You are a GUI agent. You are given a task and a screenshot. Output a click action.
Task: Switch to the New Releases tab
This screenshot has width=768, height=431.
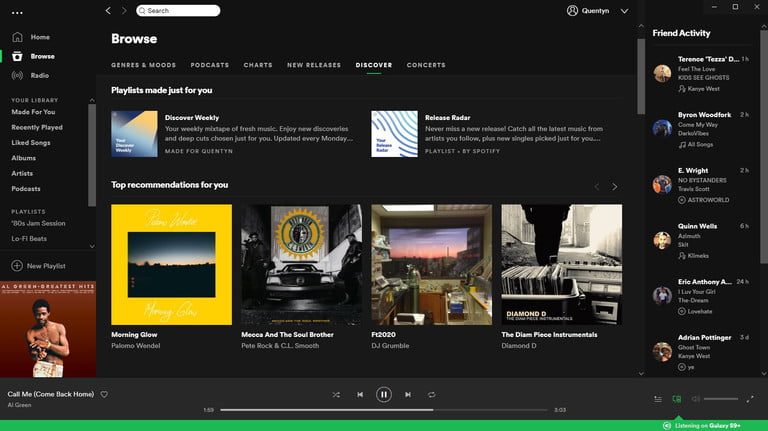(x=314, y=65)
